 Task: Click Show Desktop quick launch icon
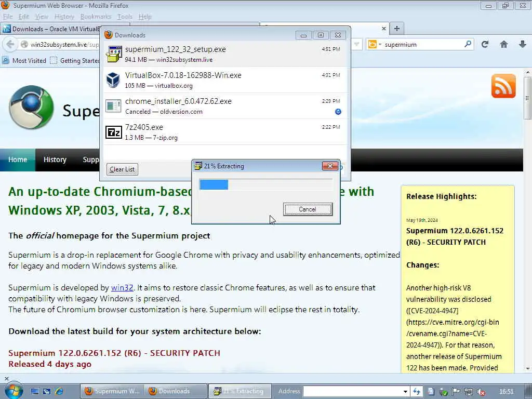coord(35,391)
